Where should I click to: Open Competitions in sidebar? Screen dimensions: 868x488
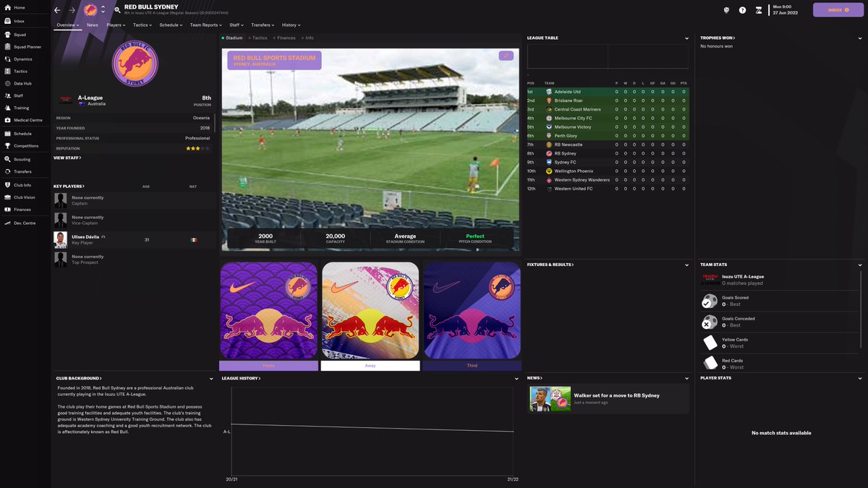[26, 145]
